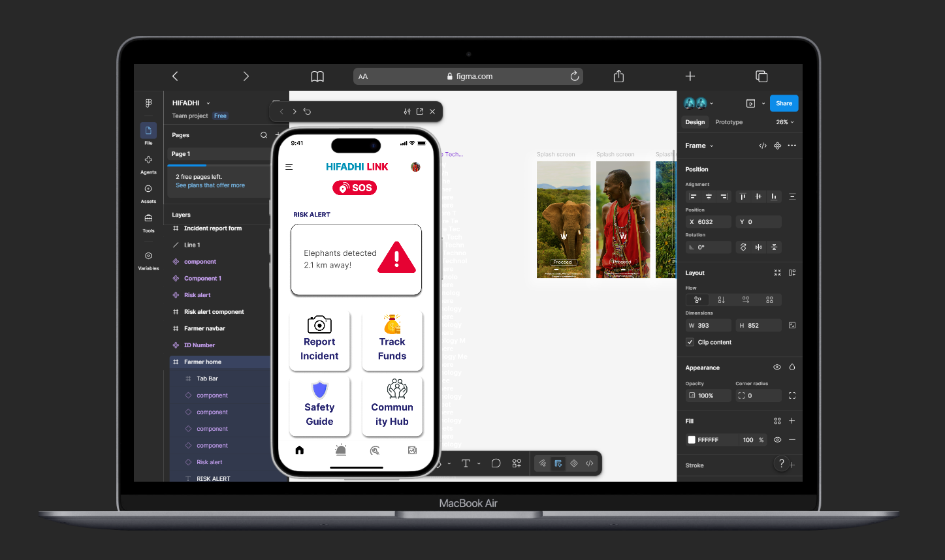The image size is (945, 560).
Task: Select the Text tool in bottom toolbar
Action: point(466,463)
